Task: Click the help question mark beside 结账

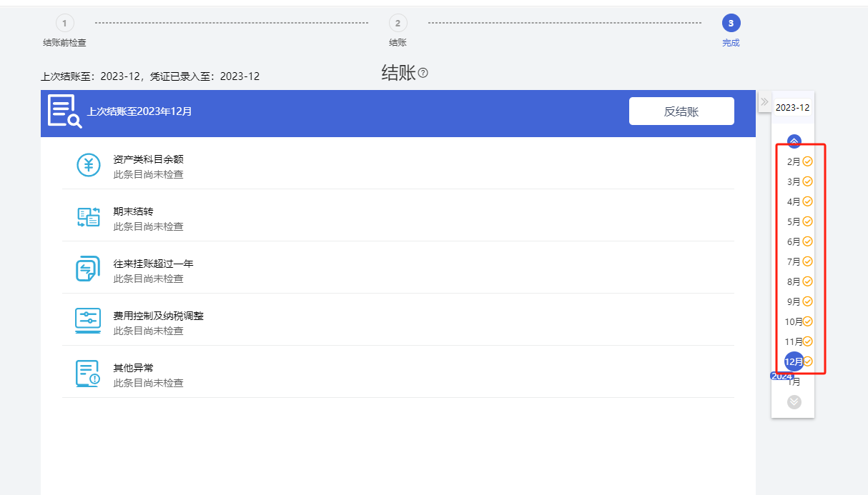Action: pyautogui.click(x=423, y=73)
